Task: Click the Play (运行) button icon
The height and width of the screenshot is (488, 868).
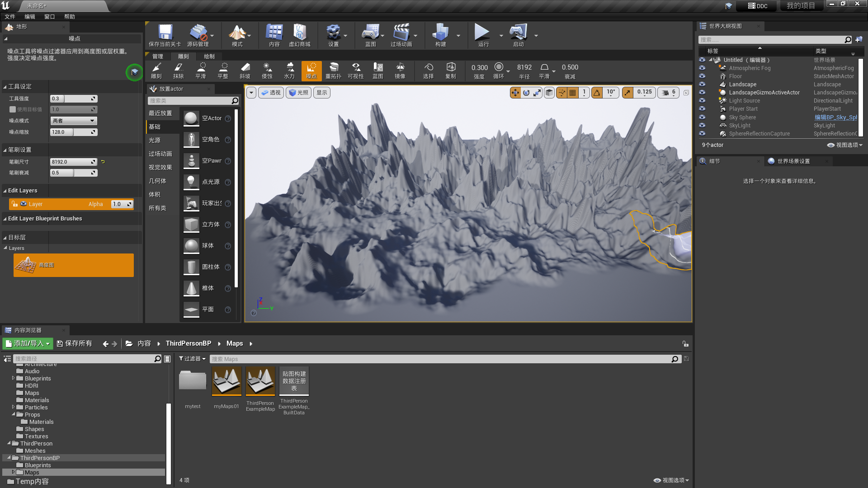Action: coord(482,35)
